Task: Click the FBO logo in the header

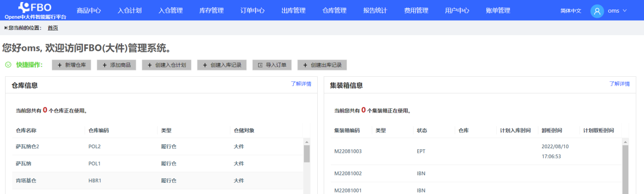Action: click(x=35, y=10)
